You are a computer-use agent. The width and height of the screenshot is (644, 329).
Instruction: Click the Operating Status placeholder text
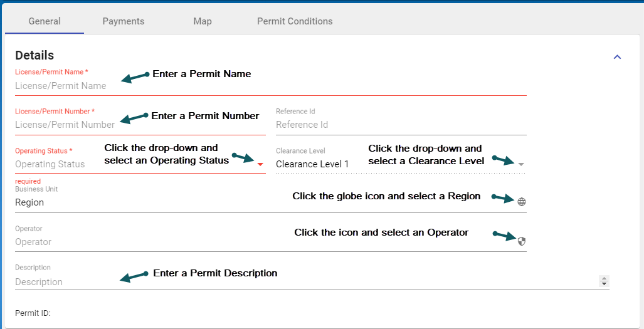50,164
